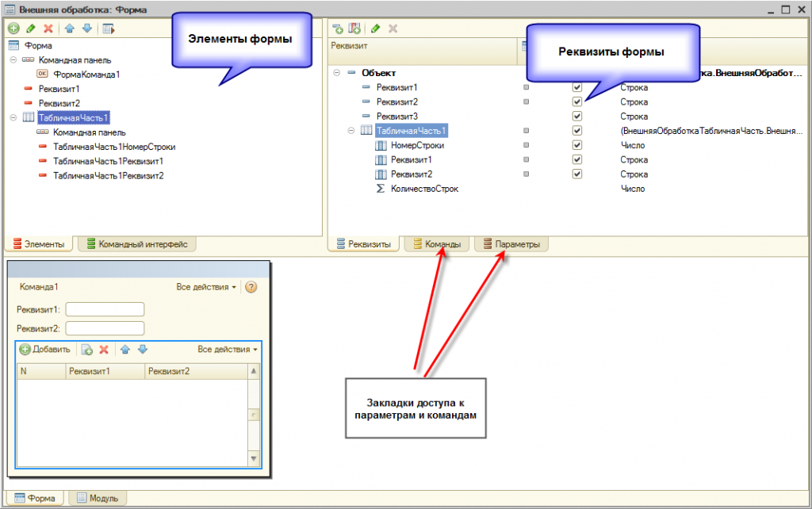
Task: Move the element down with the blue down arrow
Action: tap(87, 29)
